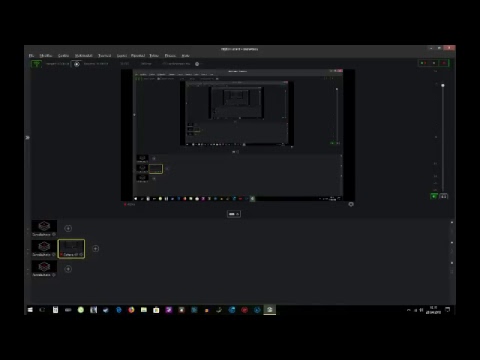The height and width of the screenshot is (360, 480).
Task: Click the Record button in the toolbar
Action: pos(77,64)
